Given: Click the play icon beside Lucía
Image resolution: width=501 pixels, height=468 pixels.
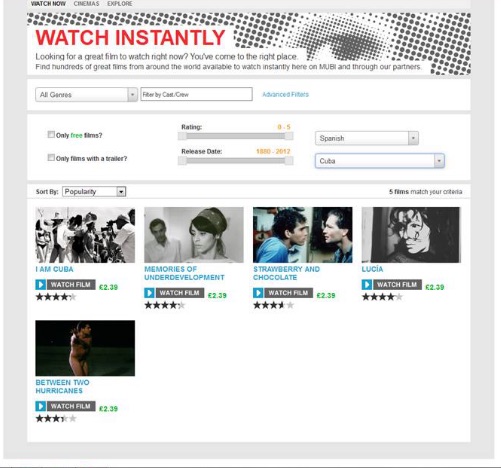Looking at the screenshot, I should (367, 285).
